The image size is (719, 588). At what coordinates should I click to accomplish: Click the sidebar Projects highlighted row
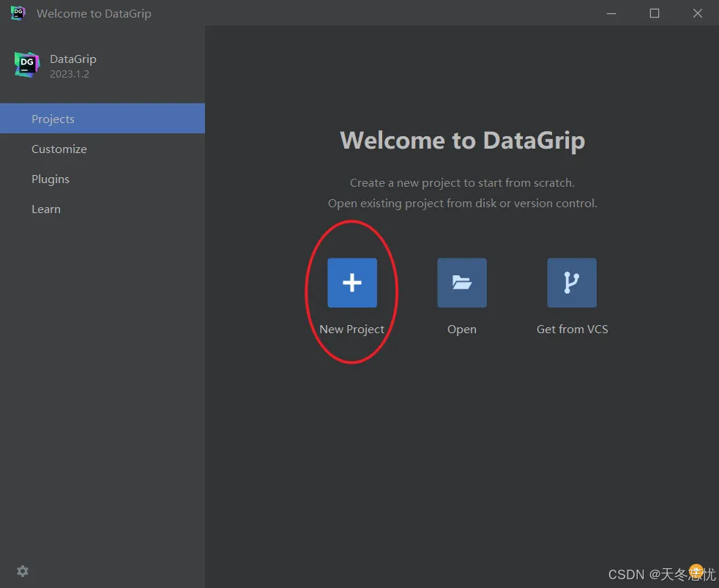[x=103, y=118]
